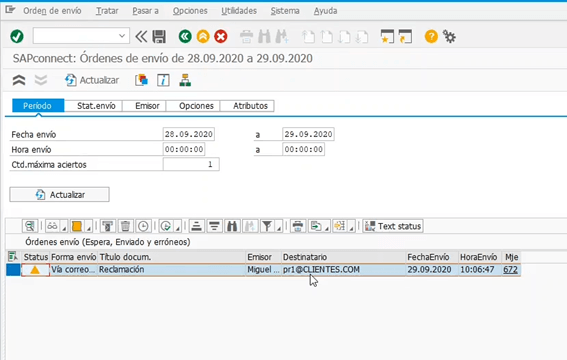Click the green Back arrow icon
Viewport: 567px width, 360px height.
click(x=185, y=36)
